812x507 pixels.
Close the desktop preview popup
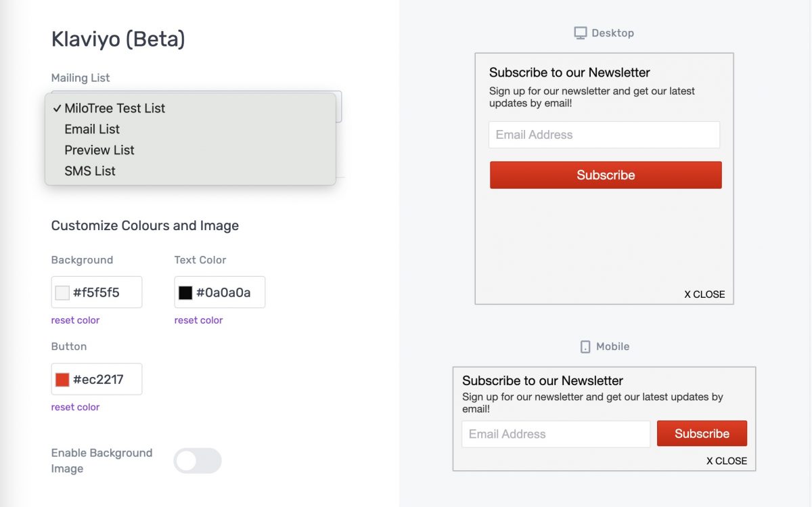704,294
